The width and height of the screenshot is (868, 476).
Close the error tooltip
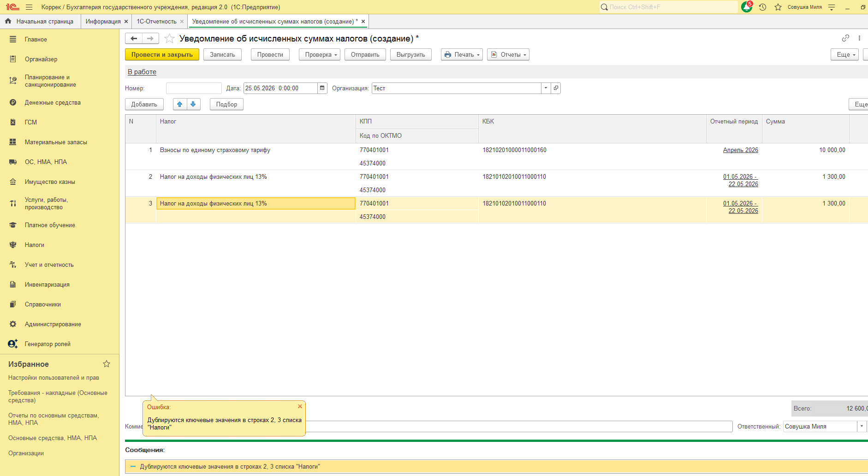[300, 406]
